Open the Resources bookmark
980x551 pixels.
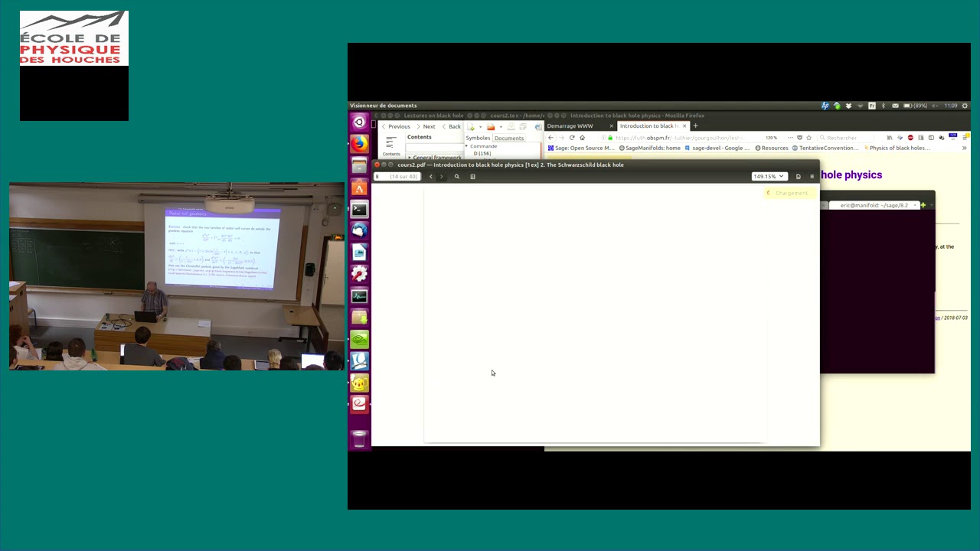coord(772,148)
